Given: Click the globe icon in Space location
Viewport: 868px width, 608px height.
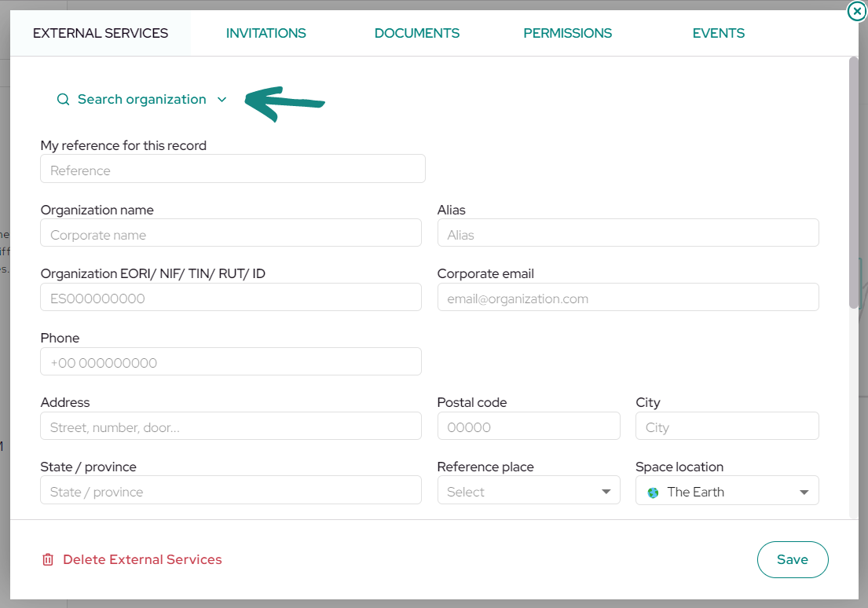Looking at the screenshot, I should point(654,493).
